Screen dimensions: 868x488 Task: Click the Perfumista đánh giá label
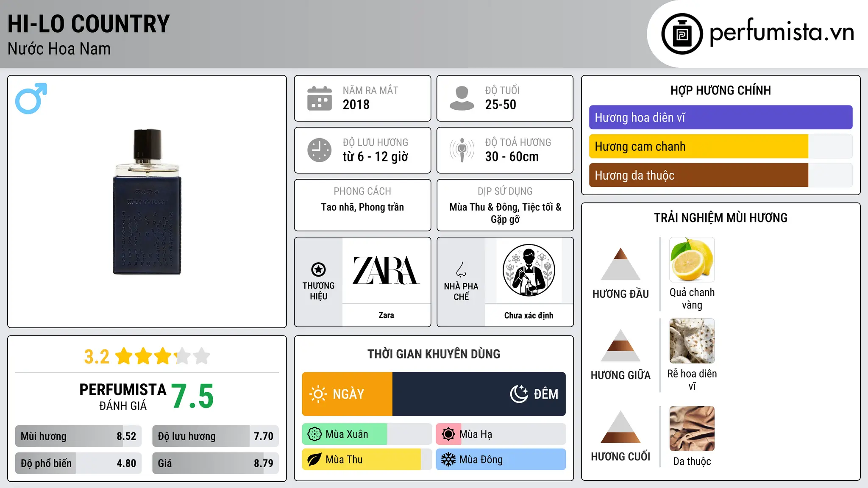click(x=123, y=396)
